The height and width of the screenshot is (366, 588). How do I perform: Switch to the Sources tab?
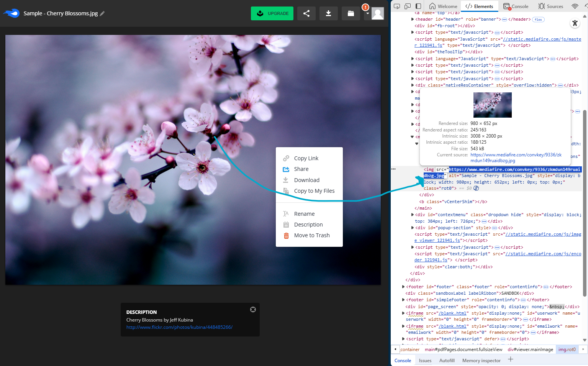click(550, 6)
